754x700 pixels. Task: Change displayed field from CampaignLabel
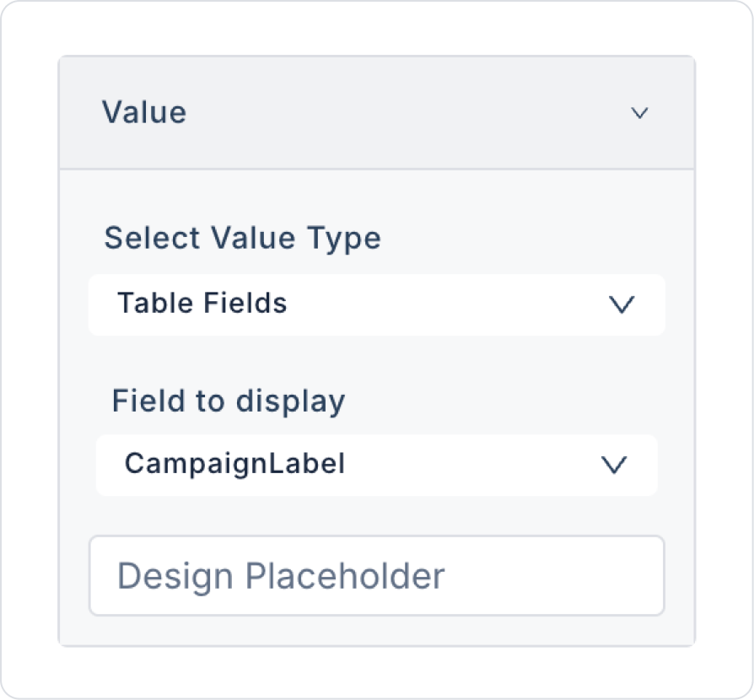[376, 465]
